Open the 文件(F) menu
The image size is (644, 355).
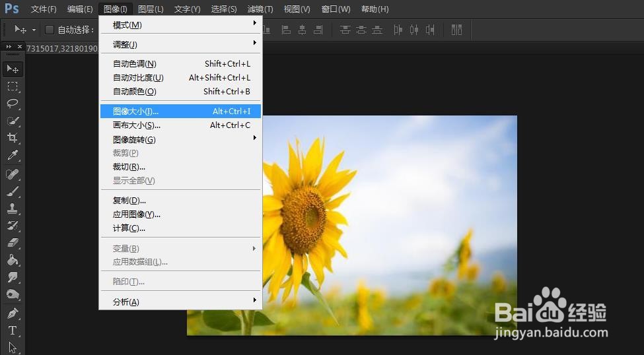click(x=44, y=9)
